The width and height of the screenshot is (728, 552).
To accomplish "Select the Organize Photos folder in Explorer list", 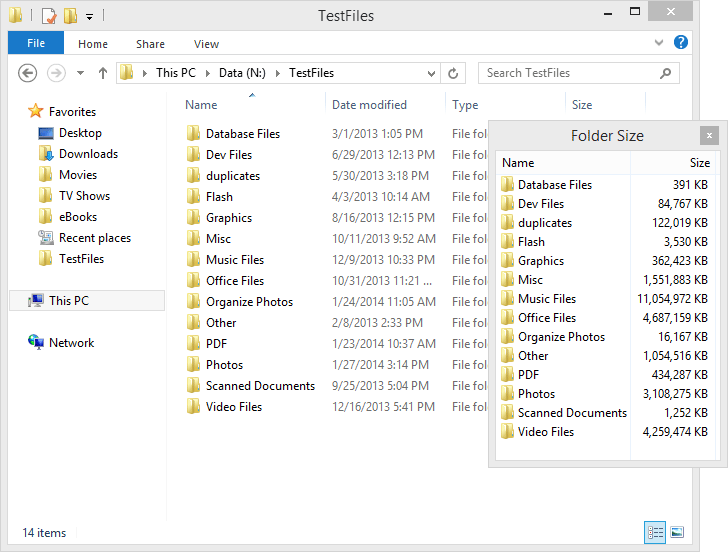I will pos(240,302).
